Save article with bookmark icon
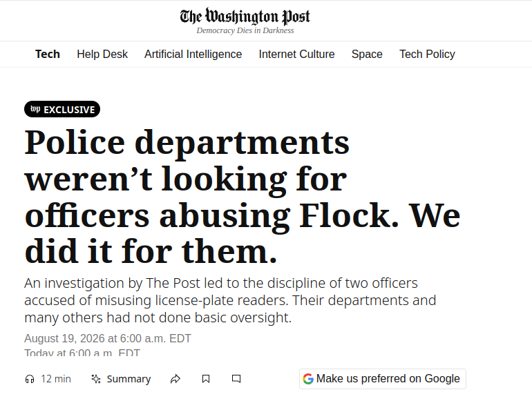532x401 pixels. 206,379
